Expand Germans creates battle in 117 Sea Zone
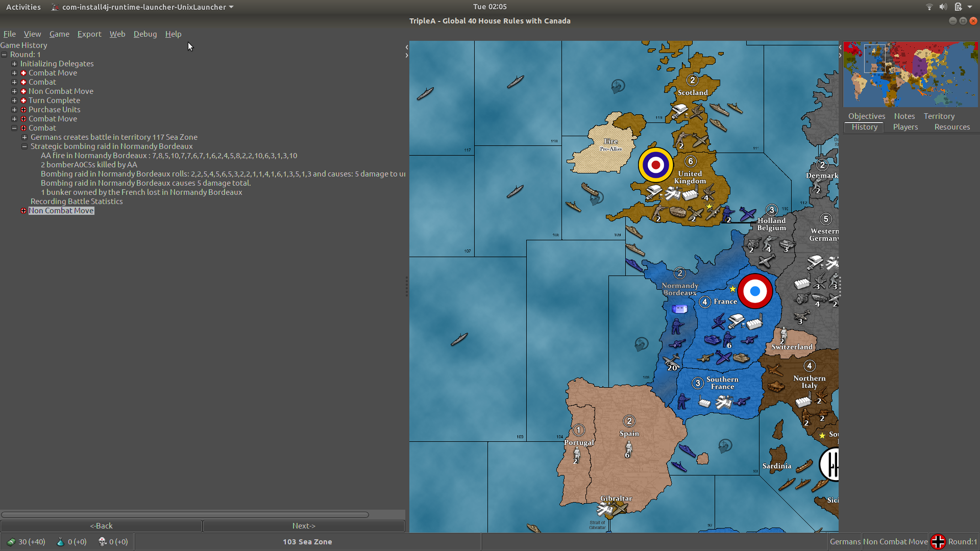This screenshot has height=551, width=980. (x=24, y=137)
